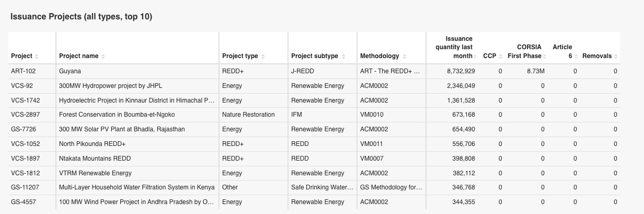The image size is (644, 214).
Task: Sort Removals column using sort icon
Action: [x=616, y=57]
